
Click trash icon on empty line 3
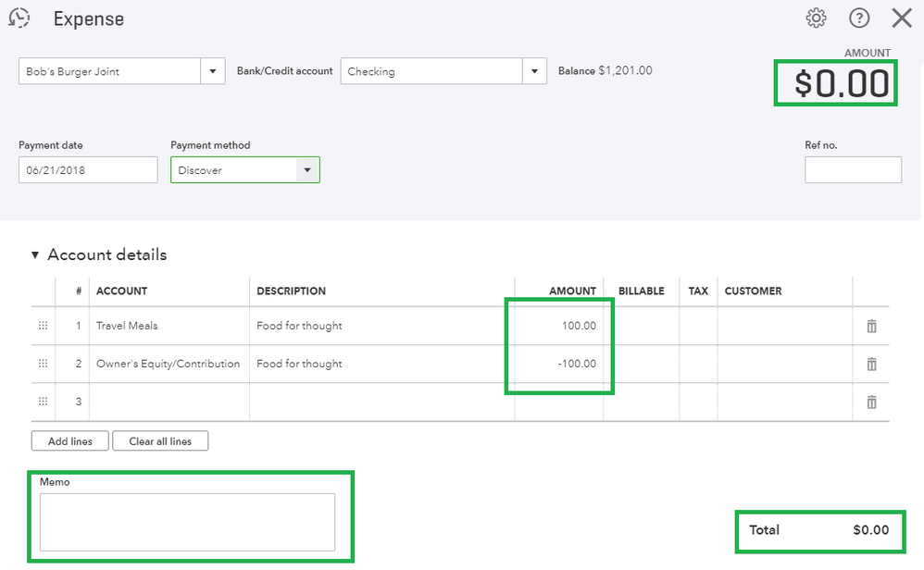click(871, 403)
